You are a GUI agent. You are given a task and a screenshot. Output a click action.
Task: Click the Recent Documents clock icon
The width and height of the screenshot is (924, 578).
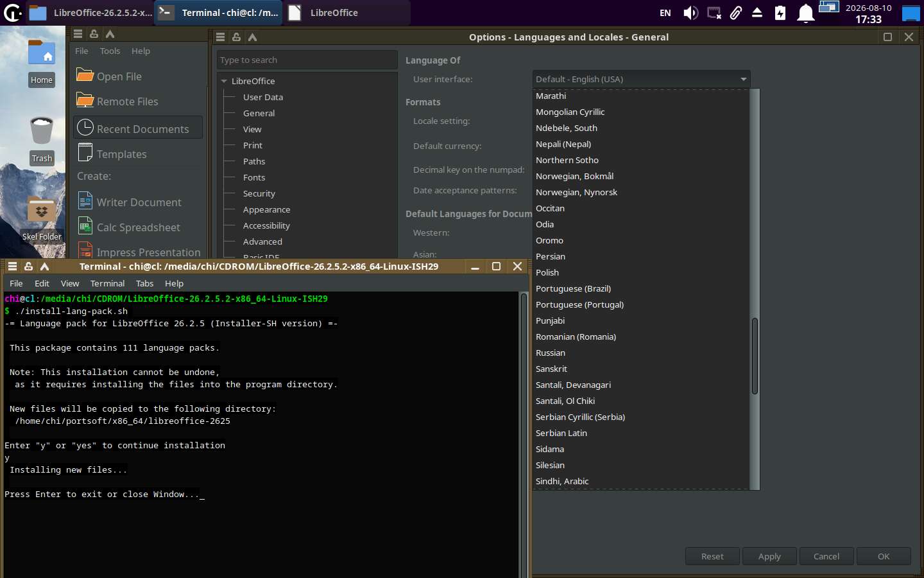pyautogui.click(x=85, y=128)
